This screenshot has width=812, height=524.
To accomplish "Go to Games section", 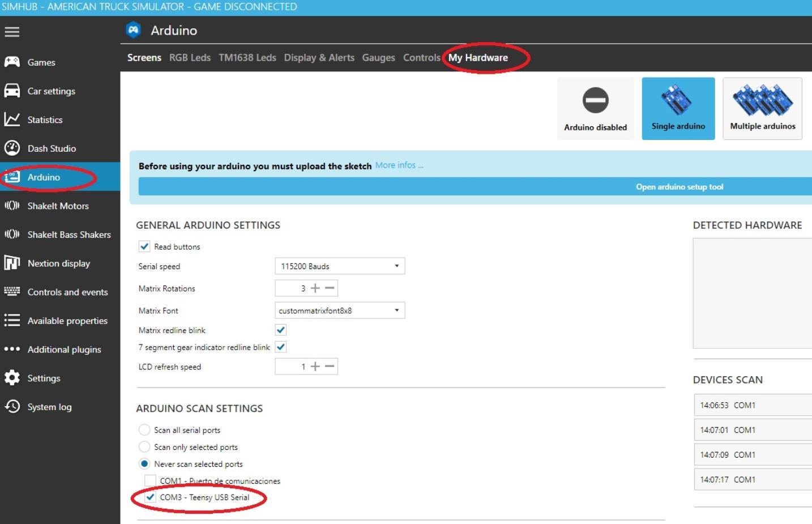I will click(41, 62).
